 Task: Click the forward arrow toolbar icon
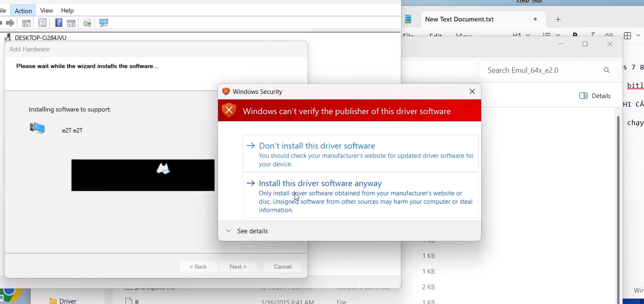point(10,23)
